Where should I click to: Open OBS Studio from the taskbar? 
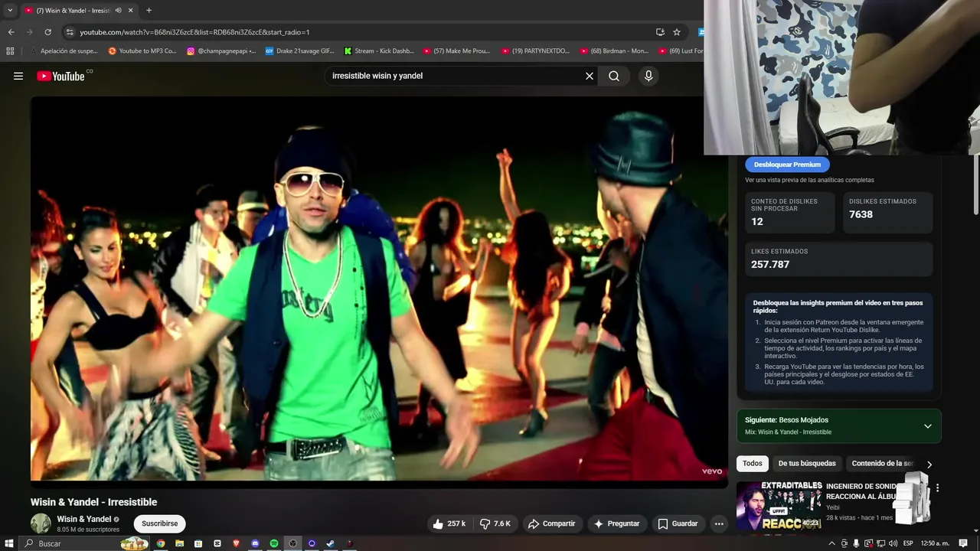click(292, 543)
